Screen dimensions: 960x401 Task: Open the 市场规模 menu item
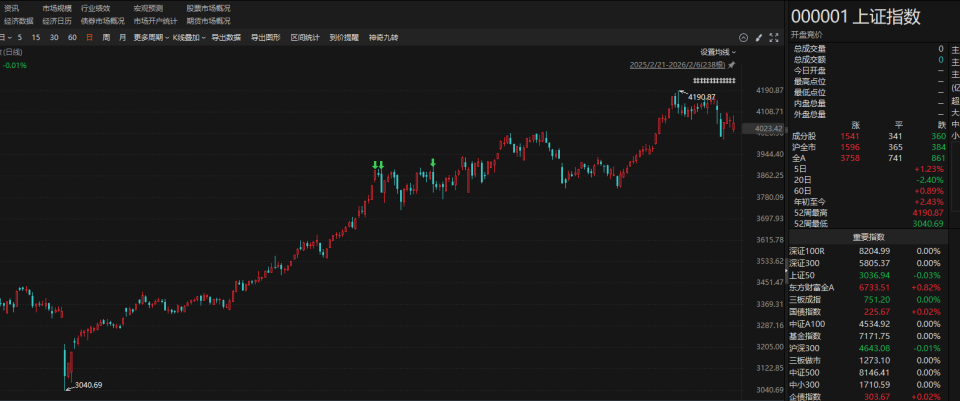click(57, 9)
